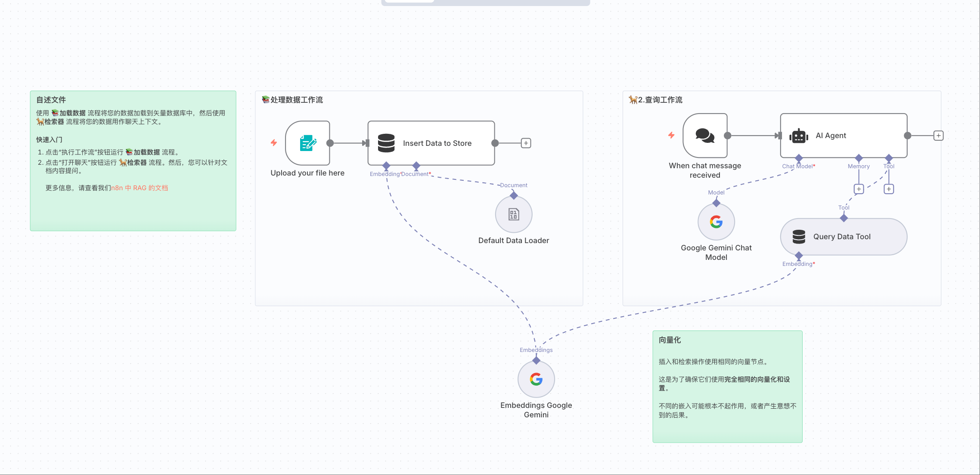The image size is (980, 475).
Task: Select the When chat message received node
Action: (705, 136)
